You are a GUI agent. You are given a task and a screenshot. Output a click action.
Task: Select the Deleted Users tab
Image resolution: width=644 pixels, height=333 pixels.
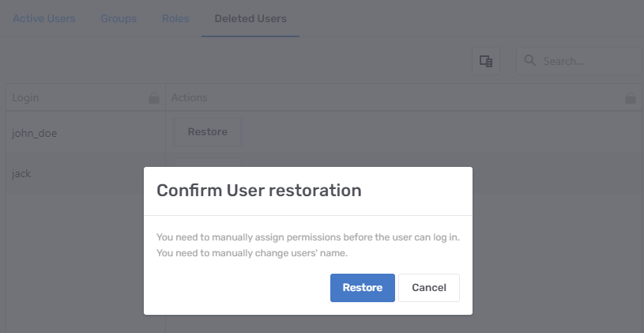coord(250,18)
